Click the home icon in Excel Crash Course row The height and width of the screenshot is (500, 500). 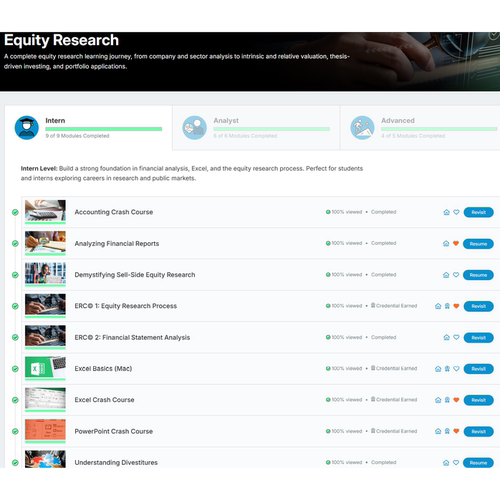tap(438, 400)
